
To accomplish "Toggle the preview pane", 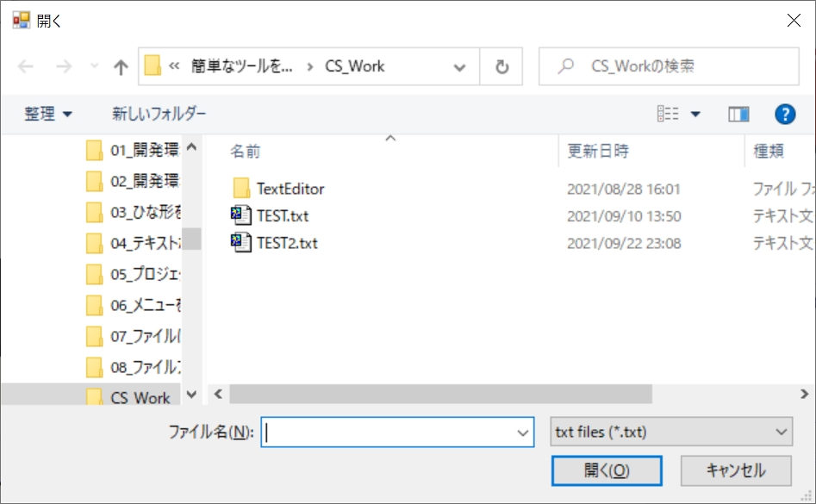I will point(738,113).
